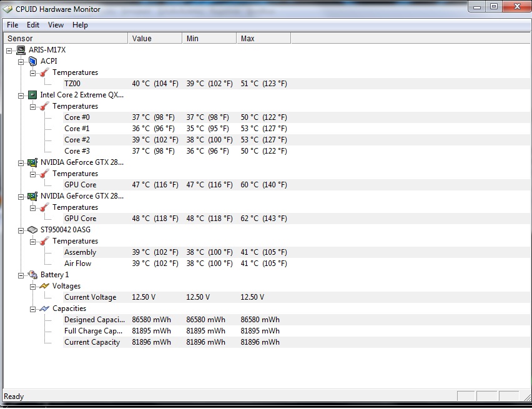Click the Intel Core 2 Extreme CPU icon
This screenshot has height=409, width=532.
point(32,95)
